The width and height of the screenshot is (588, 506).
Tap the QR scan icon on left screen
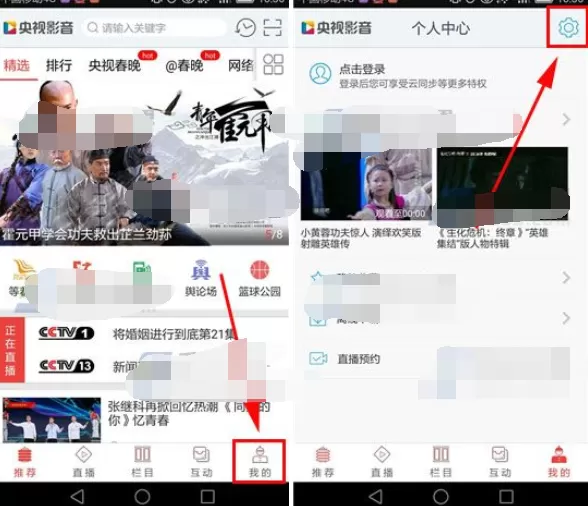click(x=273, y=28)
